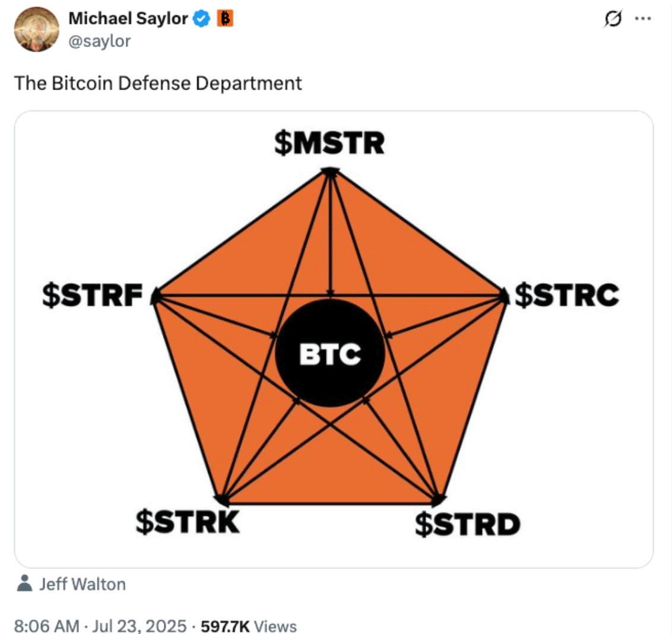Open the tweet options ellipsis menu

pyautogui.click(x=644, y=18)
